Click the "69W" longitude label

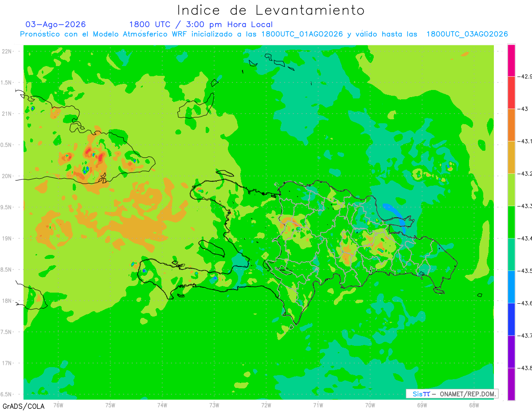pyautogui.click(x=422, y=405)
